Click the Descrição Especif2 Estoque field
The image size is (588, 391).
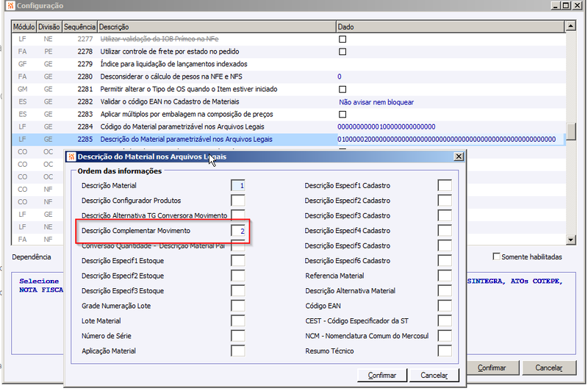click(x=237, y=276)
